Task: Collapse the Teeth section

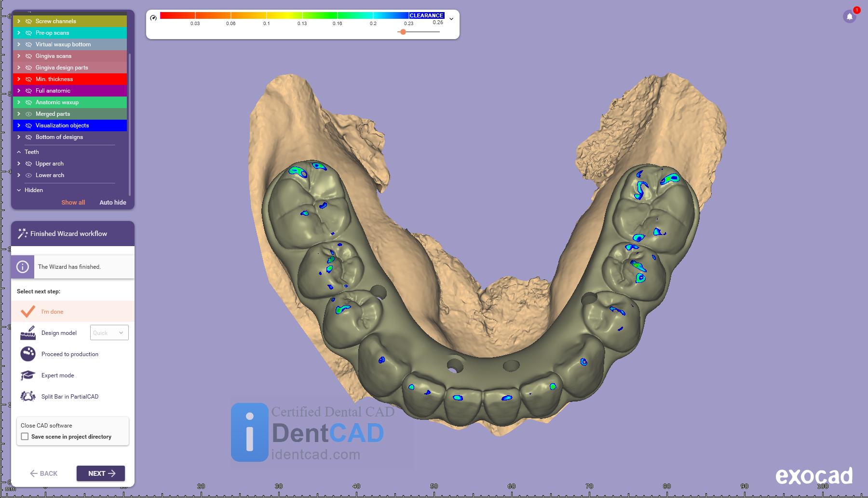Action: coord(19,152)
